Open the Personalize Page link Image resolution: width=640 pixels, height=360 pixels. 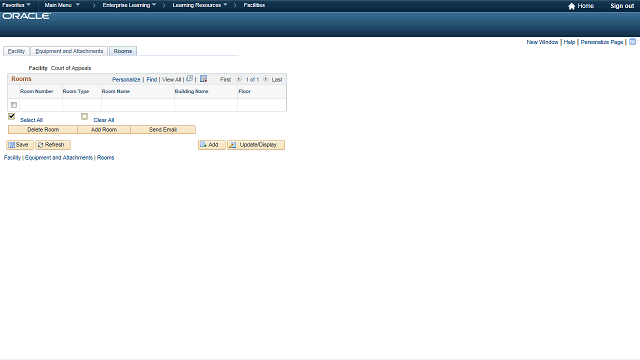click(x=602, y=42)
